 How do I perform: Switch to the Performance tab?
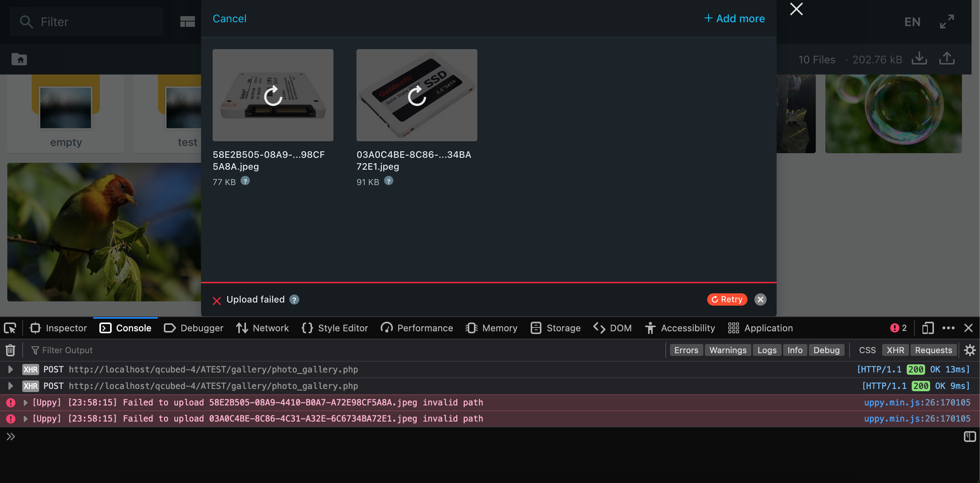point(417,328)
